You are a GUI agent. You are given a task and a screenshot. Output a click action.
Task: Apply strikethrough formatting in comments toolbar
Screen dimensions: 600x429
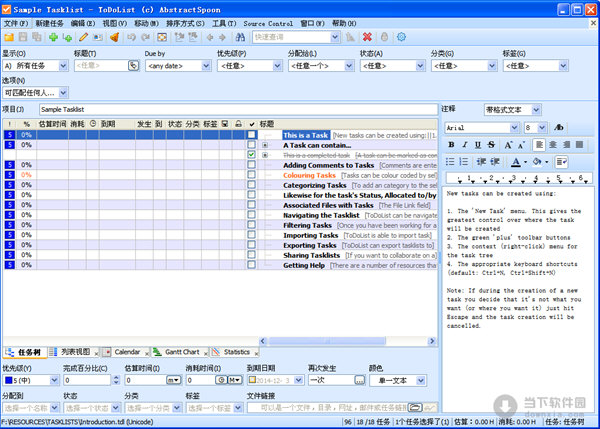pos(491,145)
